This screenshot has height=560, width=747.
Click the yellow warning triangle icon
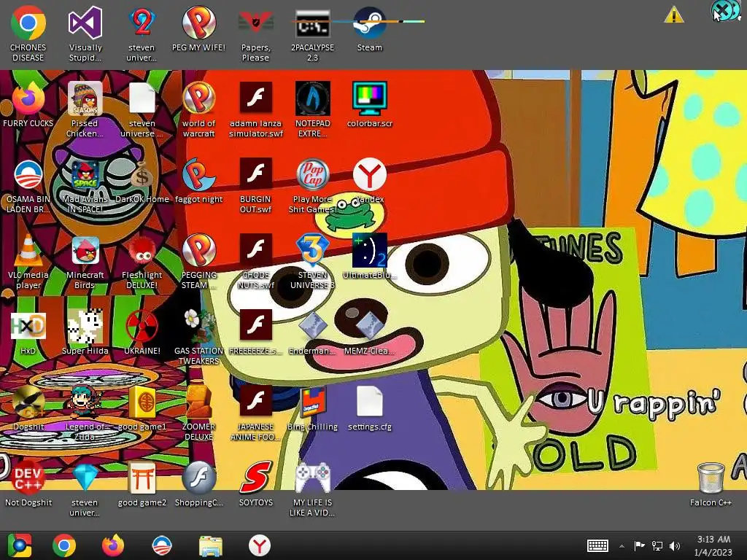click(673, 15)
